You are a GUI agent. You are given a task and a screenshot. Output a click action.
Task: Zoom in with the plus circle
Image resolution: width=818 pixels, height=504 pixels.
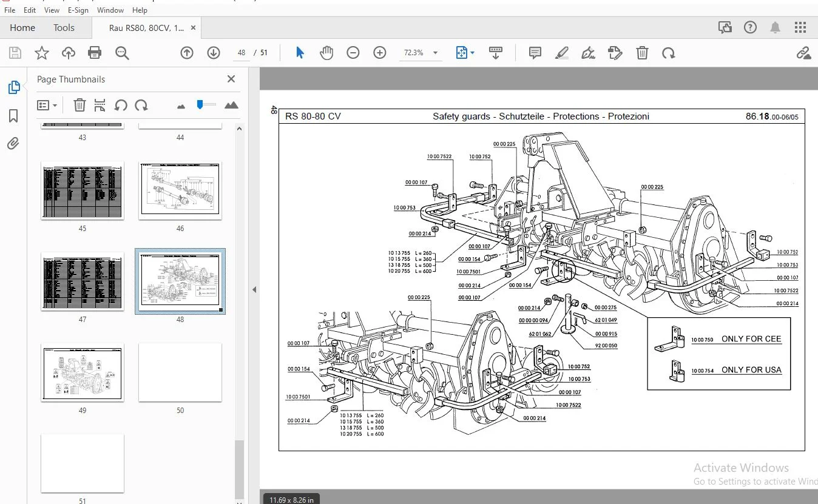click(x=380, y=53)
